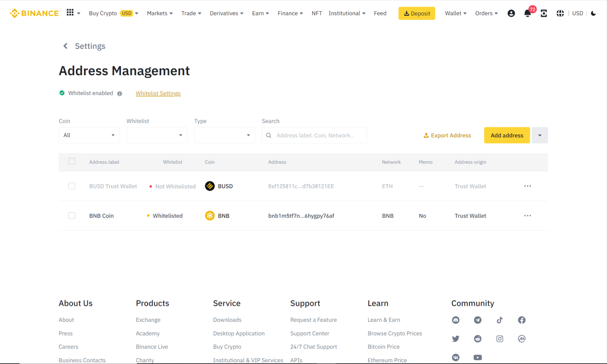The width and height of the screenshot is (607, 364).
Task: Click Export Address
Action: click(447, 135)
